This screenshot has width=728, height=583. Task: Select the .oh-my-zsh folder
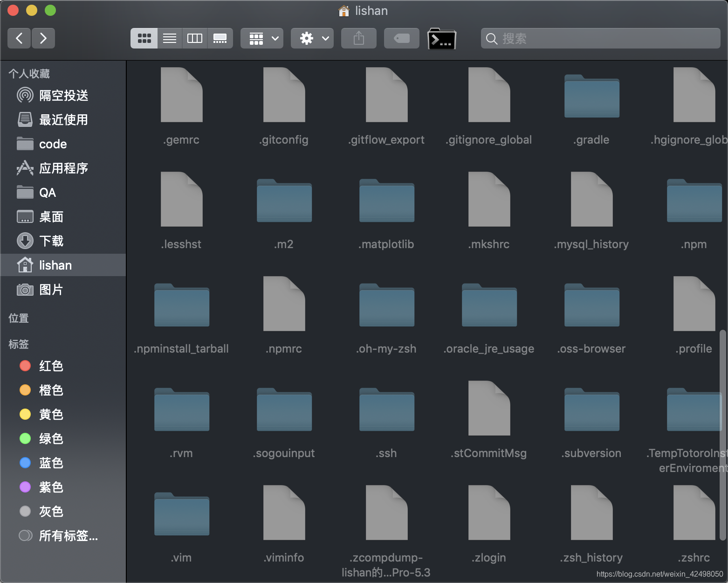[387, 305]
